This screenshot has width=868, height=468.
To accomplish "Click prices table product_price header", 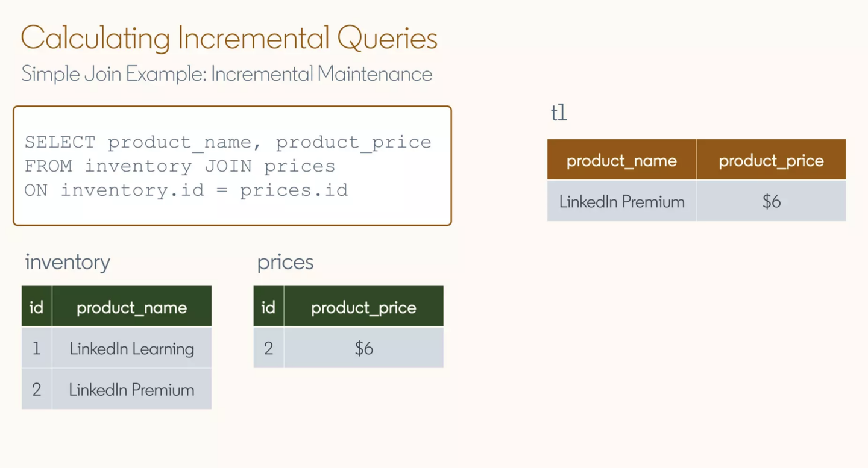I will click(363, 307).
